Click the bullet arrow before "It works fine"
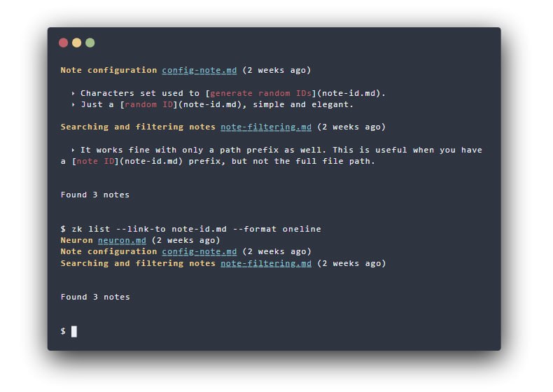 point(73,150)
